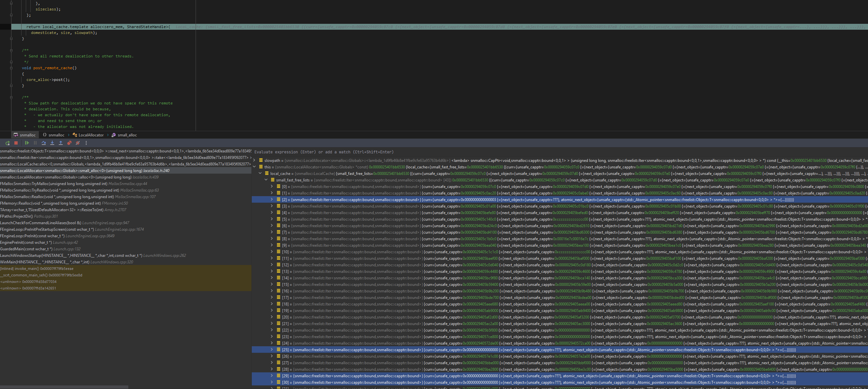This screenshot has width=868, height=389.
Task: Step out of the current function
Action: [61, 143]
